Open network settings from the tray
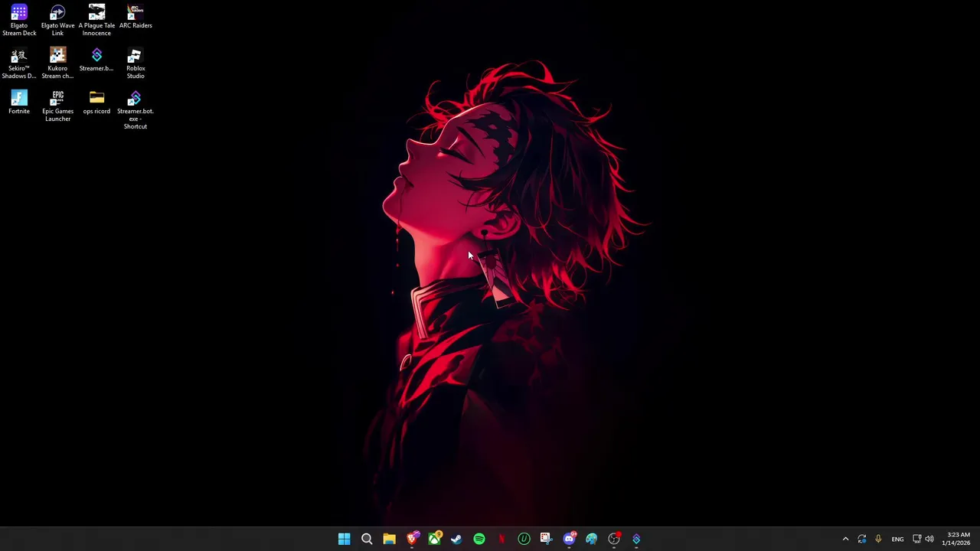 click(916, 540)
